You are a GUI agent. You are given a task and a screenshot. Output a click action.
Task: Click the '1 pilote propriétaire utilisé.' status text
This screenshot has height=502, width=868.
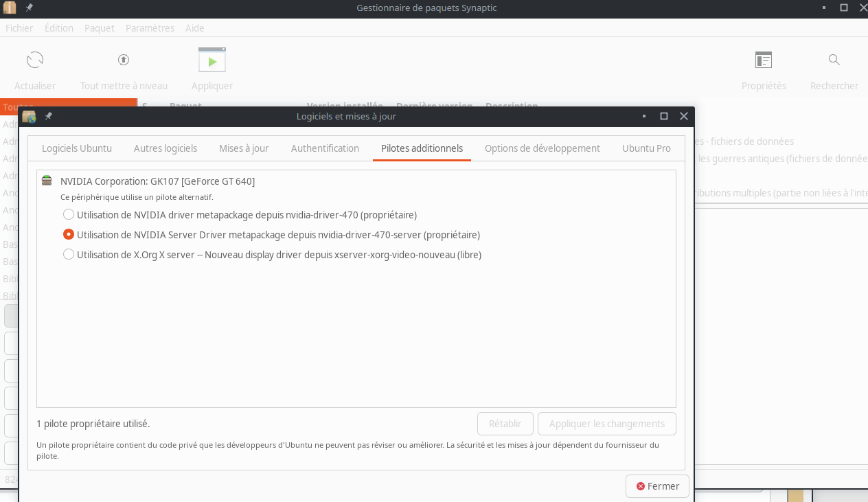[93, 424]
